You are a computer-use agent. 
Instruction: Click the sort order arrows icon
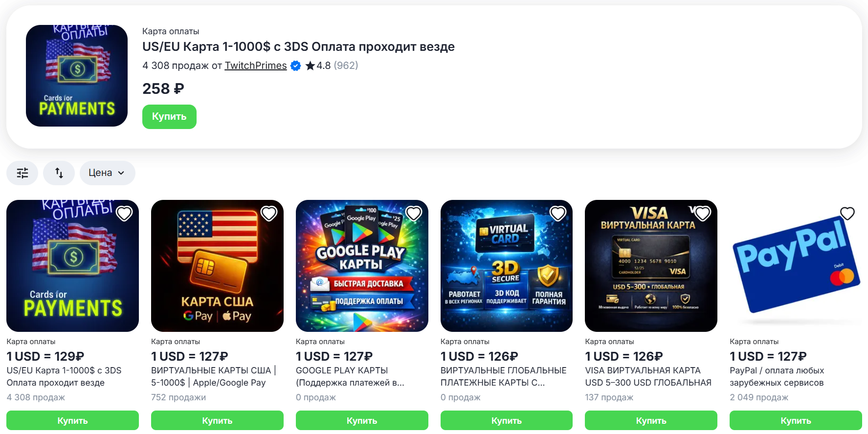click(59, 173)
